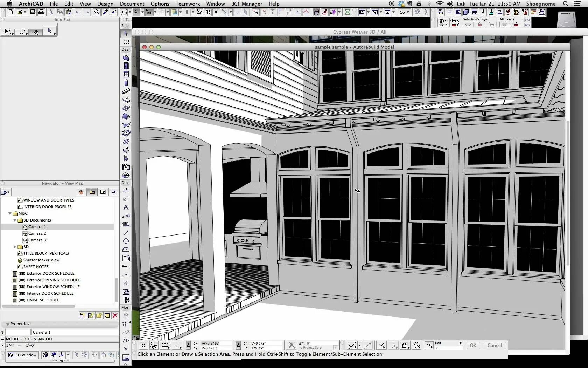Select the Wall tool
588x368 pixels.
(126, 58)
